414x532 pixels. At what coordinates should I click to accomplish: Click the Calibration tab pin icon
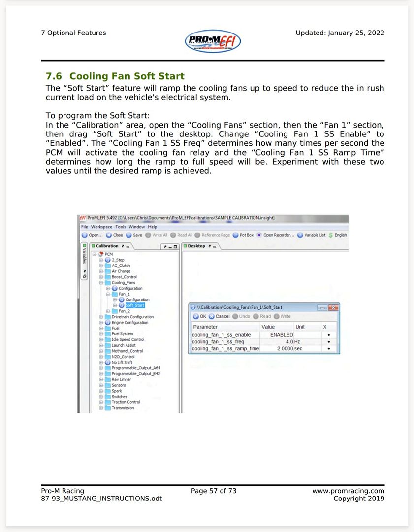point(123,246)
